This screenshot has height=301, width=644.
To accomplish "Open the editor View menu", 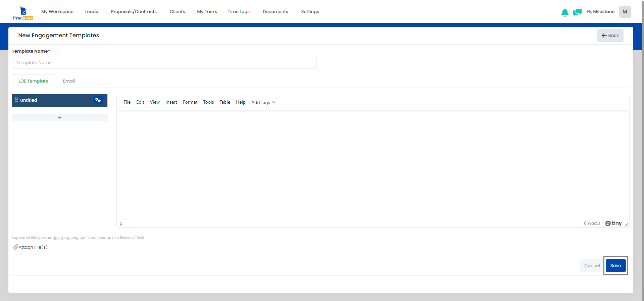I will pos(155,102).
